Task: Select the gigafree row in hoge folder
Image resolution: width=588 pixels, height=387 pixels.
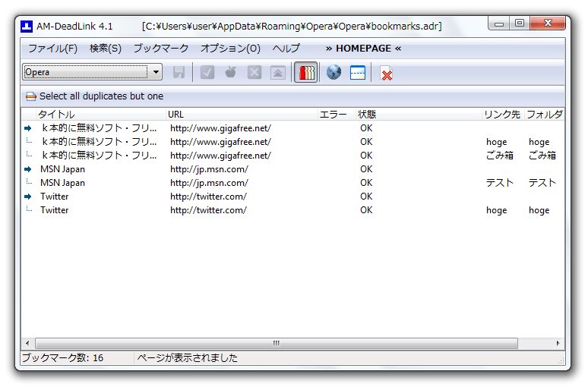Action: tap(292, 142)
